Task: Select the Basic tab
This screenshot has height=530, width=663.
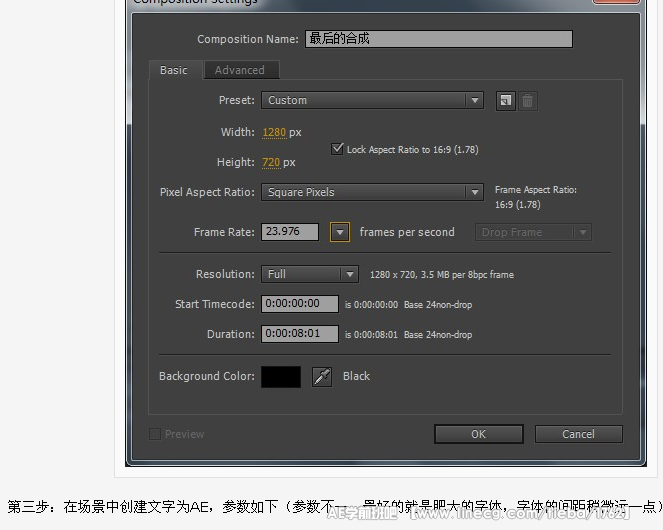Action: point(174,70)
